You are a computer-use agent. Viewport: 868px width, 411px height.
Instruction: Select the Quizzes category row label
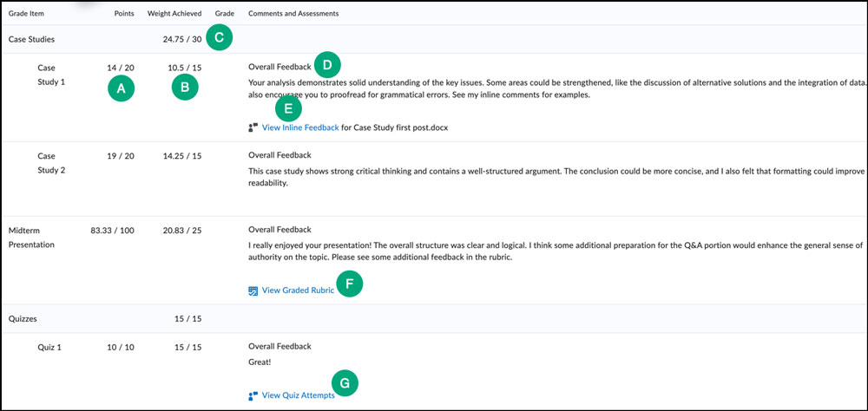23,320
